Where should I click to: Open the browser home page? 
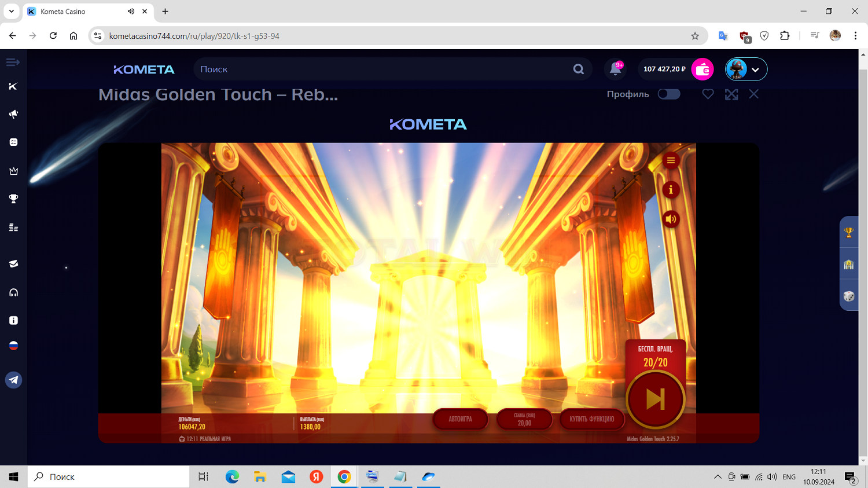click(x=73, y=36)
